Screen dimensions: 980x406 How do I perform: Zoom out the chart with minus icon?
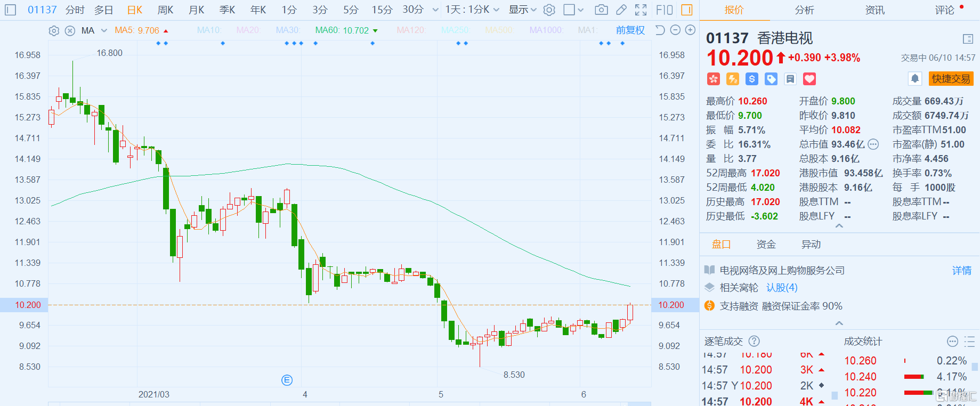click(675, 30)
